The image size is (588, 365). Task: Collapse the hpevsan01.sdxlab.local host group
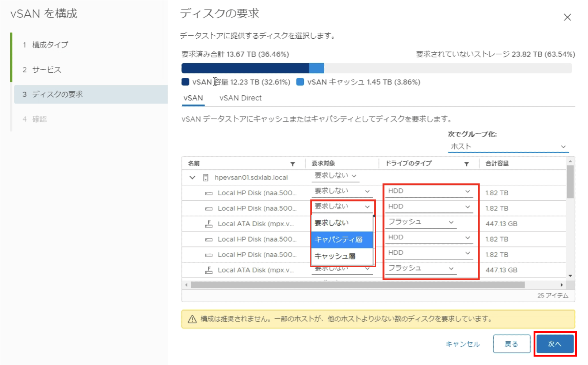[x=192, y=178]
